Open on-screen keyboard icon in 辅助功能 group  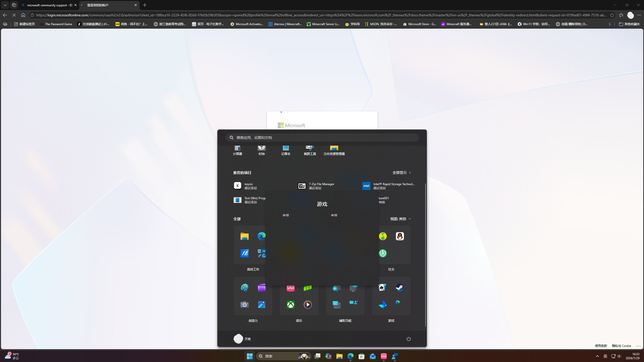336,305
